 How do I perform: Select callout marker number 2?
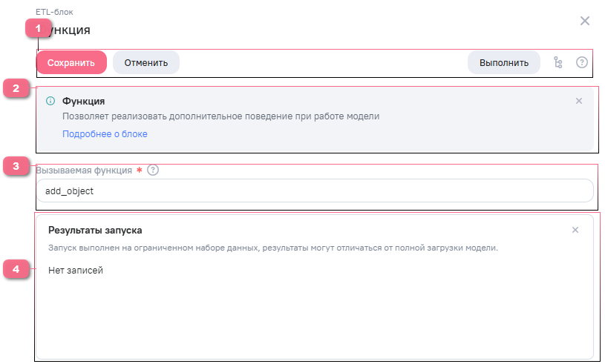[x=16, y=89]
